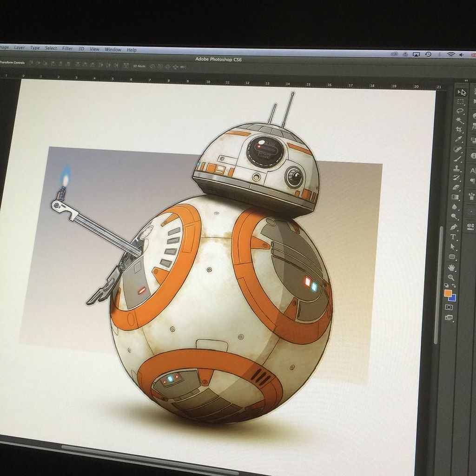Open the AirPlay display menu icon
The image size is (476, 476).
(x=416, y=54)
